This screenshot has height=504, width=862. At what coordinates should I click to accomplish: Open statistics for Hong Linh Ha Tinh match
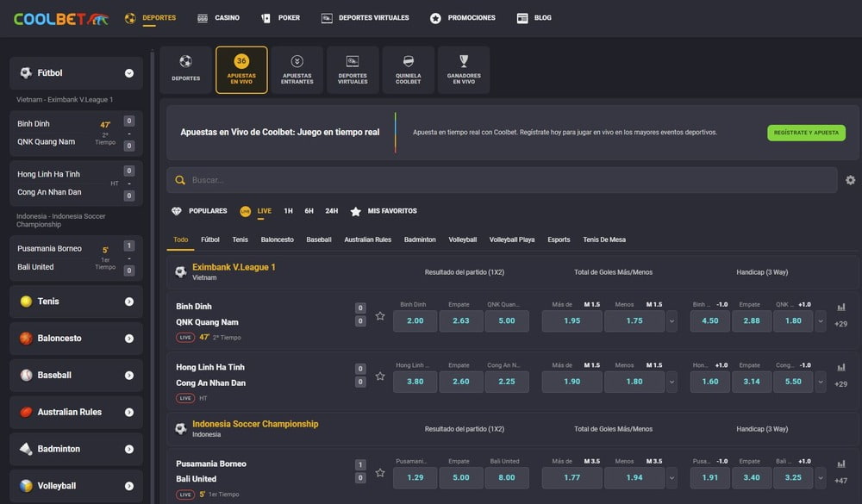841,367
